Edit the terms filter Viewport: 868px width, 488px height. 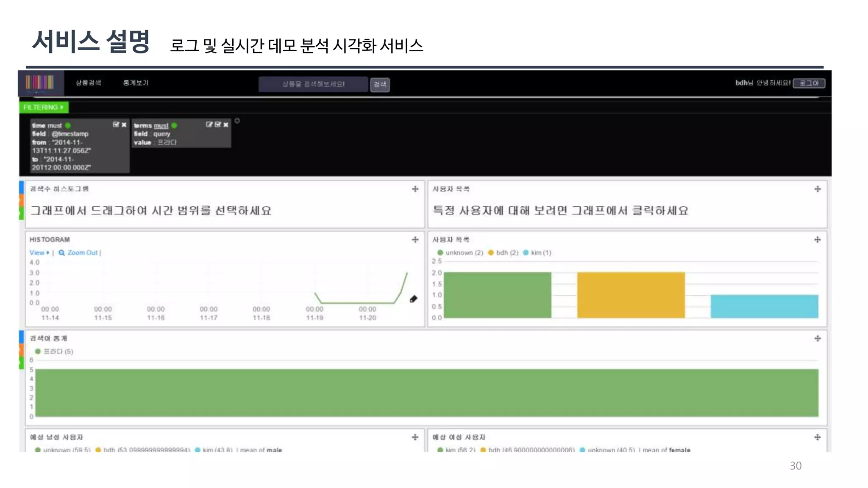[x=209, y=125]
